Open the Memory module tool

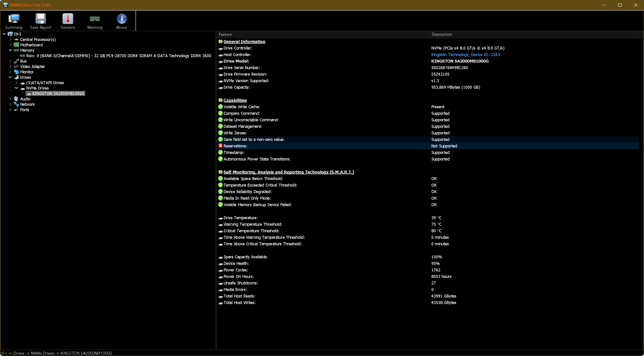(x=95, y=19)
